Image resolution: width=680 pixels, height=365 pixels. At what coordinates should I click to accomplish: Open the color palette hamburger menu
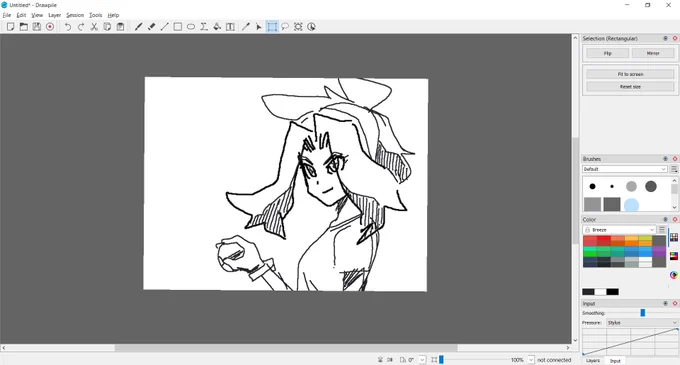[x=662, y=230]
